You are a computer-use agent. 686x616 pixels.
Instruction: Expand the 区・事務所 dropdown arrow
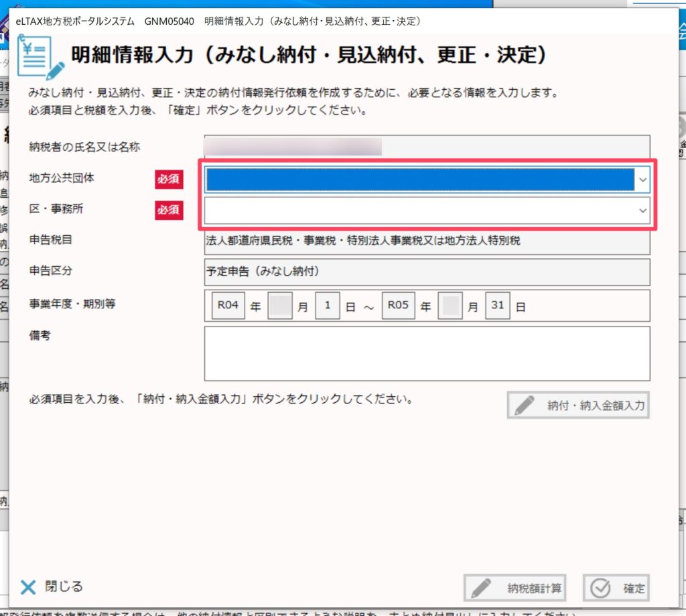point(642,210)
